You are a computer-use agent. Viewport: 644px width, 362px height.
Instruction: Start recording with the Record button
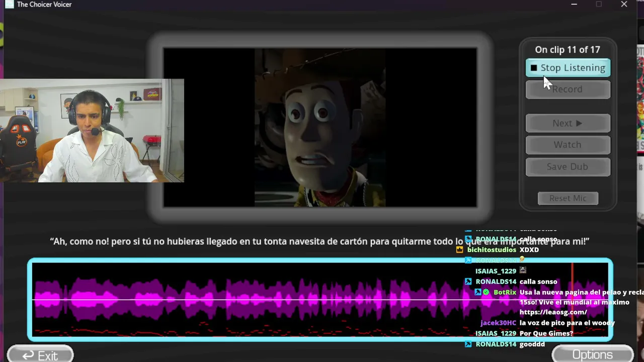point(568,89)
